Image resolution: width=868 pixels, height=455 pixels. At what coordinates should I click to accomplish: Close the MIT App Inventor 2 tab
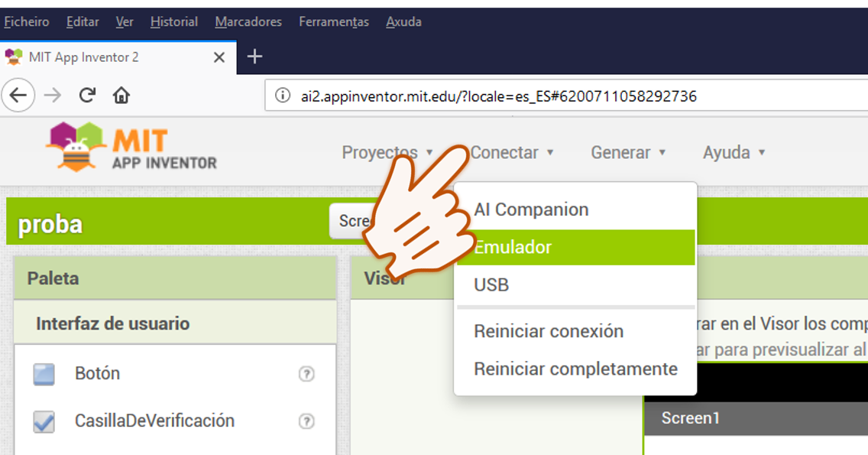click(219, 57)
